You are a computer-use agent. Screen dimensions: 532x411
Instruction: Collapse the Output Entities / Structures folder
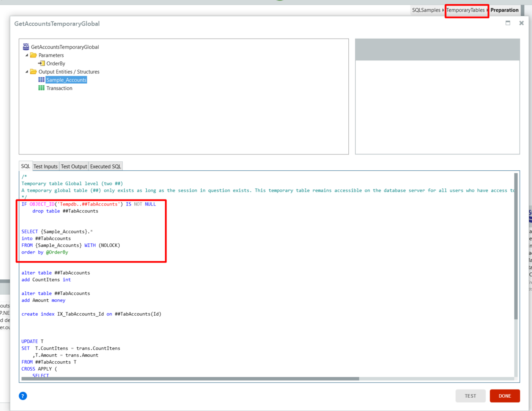coord(27,72)
